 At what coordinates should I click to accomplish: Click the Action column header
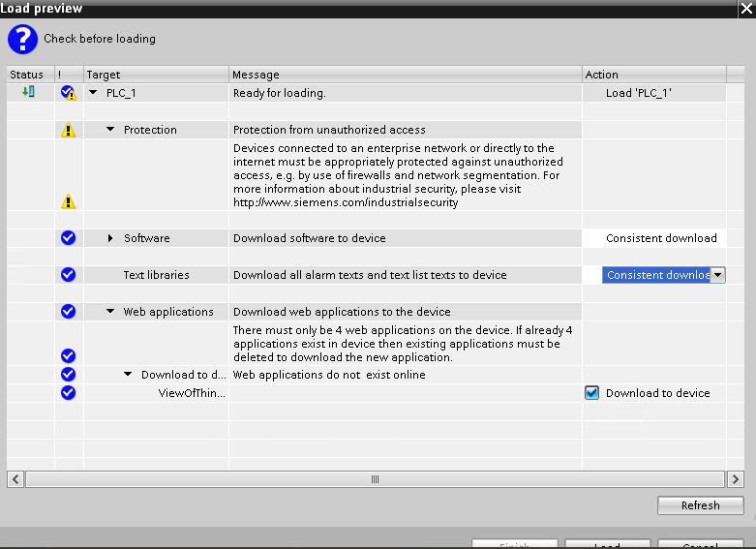[654, 75]
